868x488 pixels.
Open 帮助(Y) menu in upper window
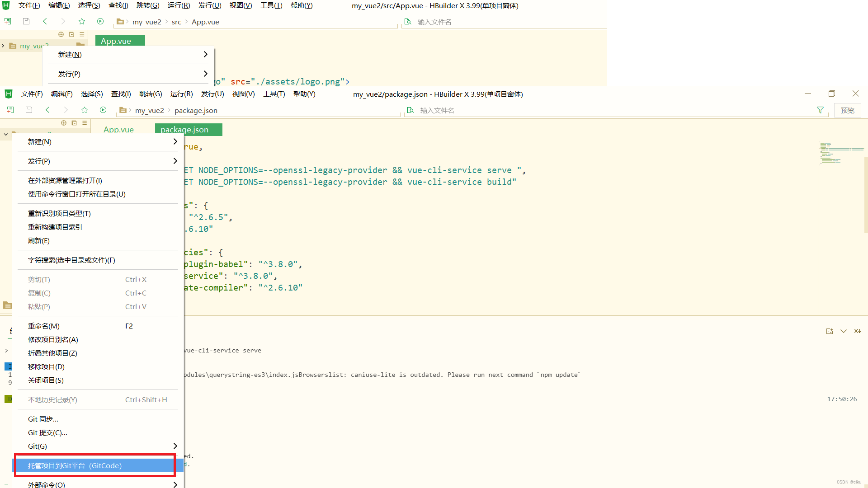302,5
